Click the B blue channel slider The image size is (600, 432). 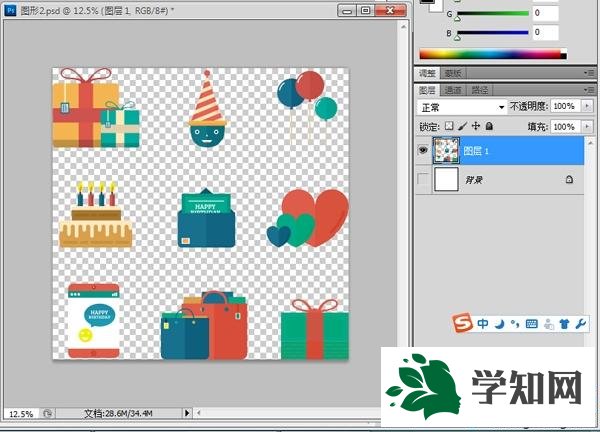(x=493, y=33)
